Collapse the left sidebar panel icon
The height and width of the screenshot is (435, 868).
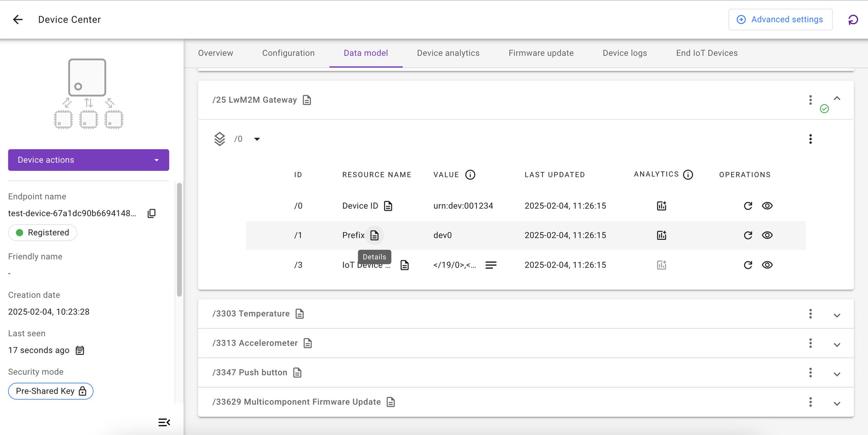164,422
